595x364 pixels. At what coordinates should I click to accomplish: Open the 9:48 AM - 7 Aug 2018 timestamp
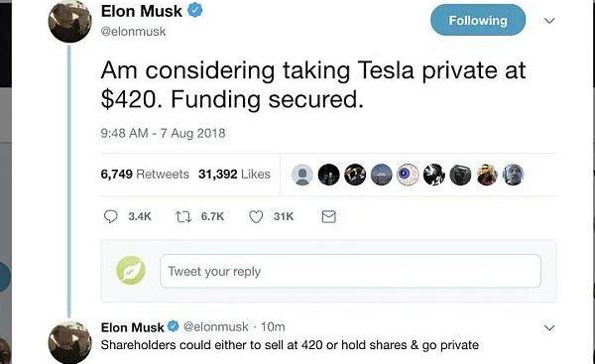point(163,133)
